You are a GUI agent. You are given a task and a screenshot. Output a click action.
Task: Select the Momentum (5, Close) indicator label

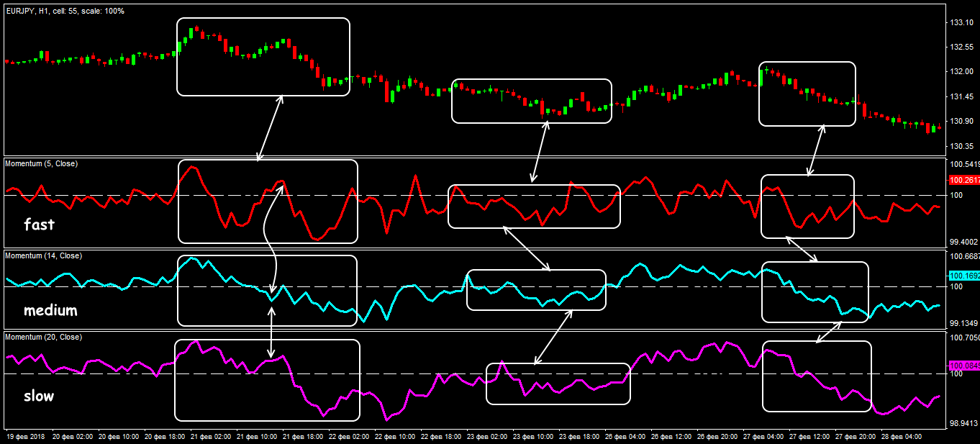tap(42, 164)
